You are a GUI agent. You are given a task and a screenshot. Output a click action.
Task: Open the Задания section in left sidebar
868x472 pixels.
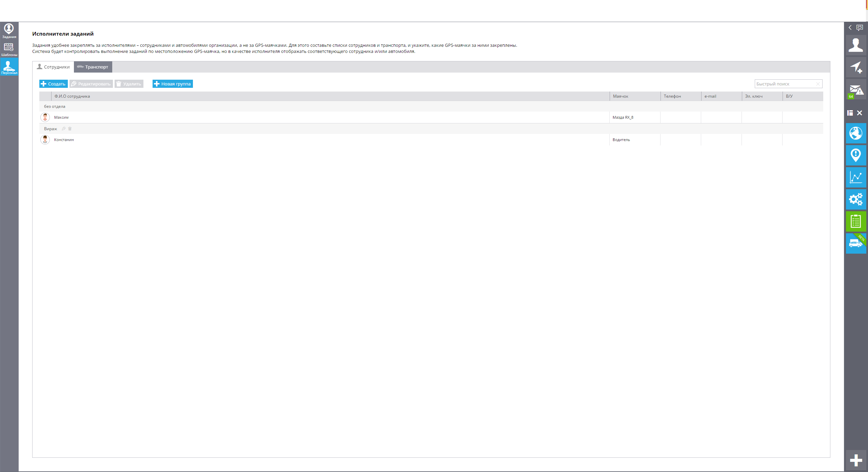[9, 31]
